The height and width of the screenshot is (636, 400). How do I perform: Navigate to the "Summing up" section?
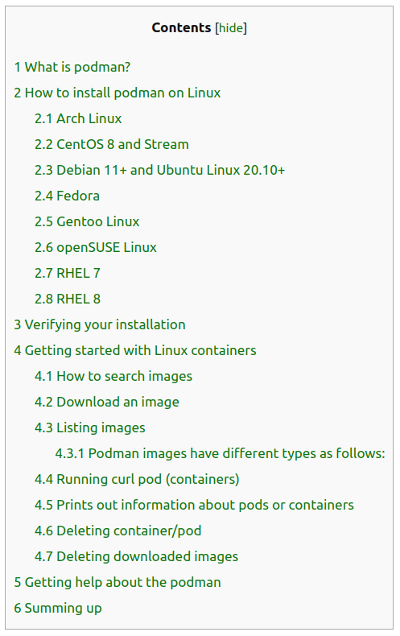[x=58, y=608]
